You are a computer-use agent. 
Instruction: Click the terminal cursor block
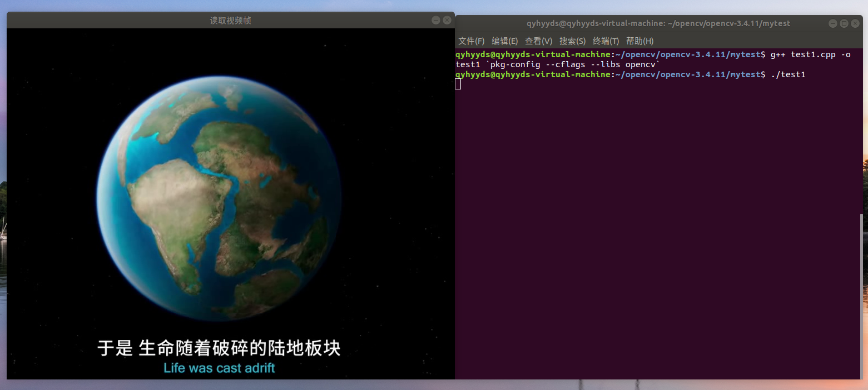coord(458,84)
